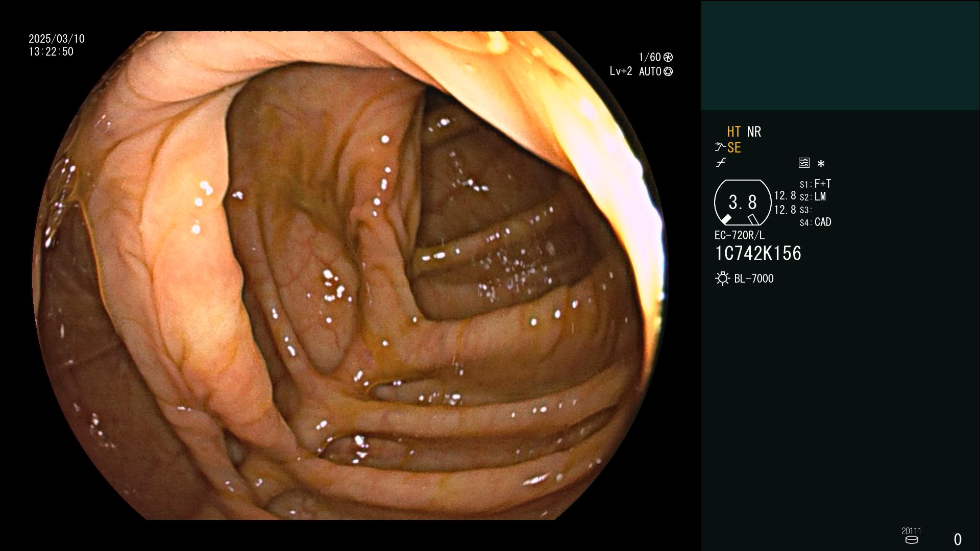
Task: Click the Lv+2 brightness level
Action: 621,71
